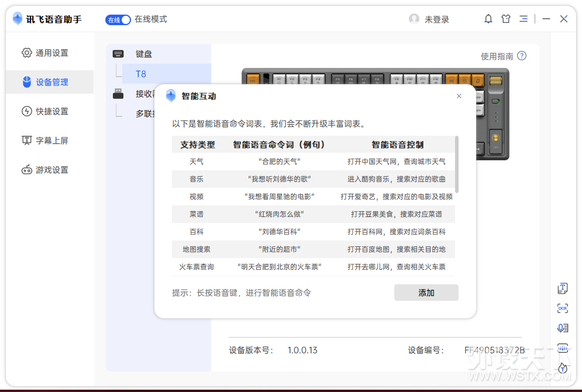
Task: Click the 设备管理 mouse icon
Action: point(27,82)
